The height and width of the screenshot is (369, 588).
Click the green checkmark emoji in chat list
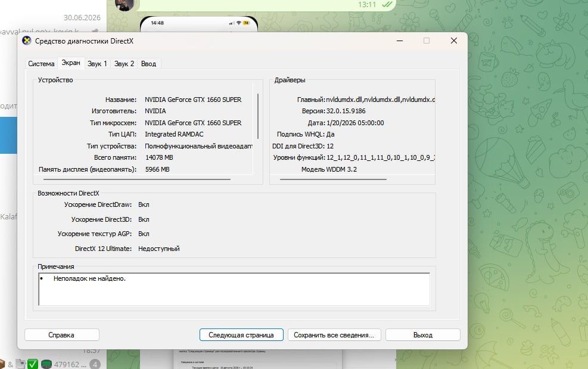coord(33,364)
